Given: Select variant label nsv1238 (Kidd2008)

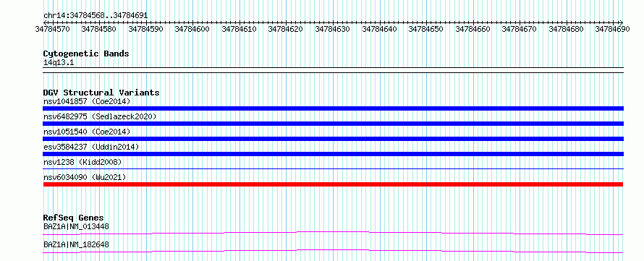Looking at the screenshot, I should (x=82, y=162).
